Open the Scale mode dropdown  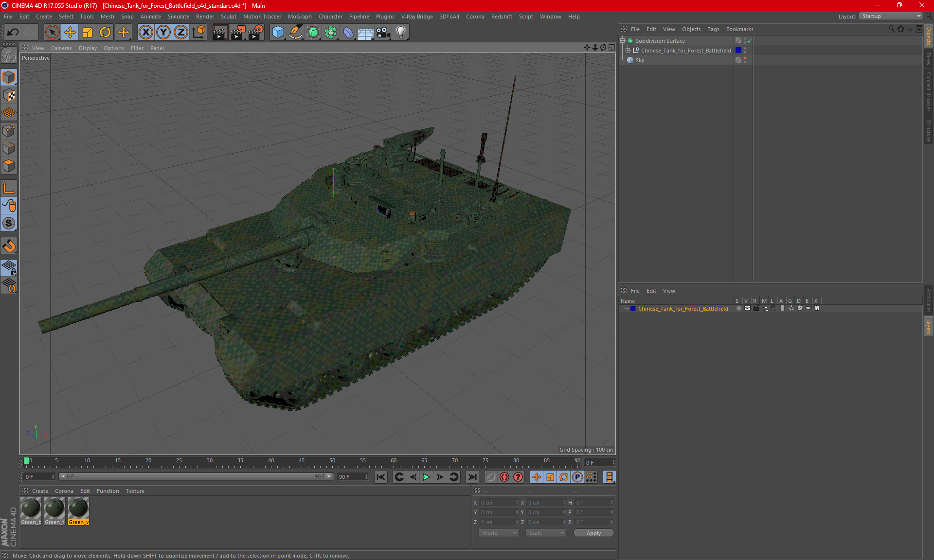[546, 533]
